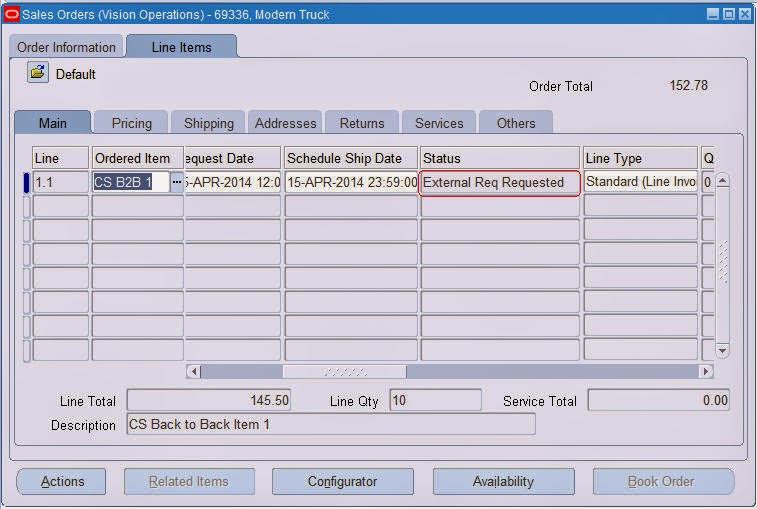Viewport: 757px width, 509px height.
Task: Select the CS B2B 1 ordered item field
Action: point(131,183)
